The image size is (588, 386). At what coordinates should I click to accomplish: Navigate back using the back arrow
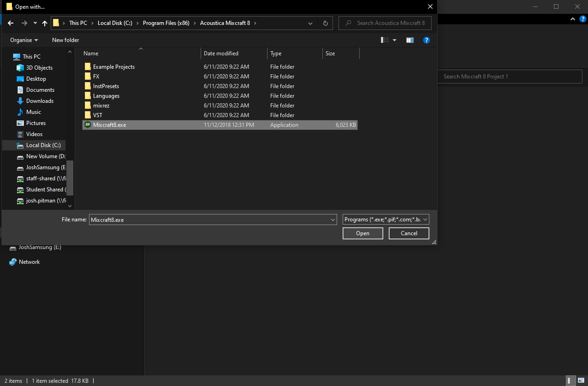click(x=10, y=23)
